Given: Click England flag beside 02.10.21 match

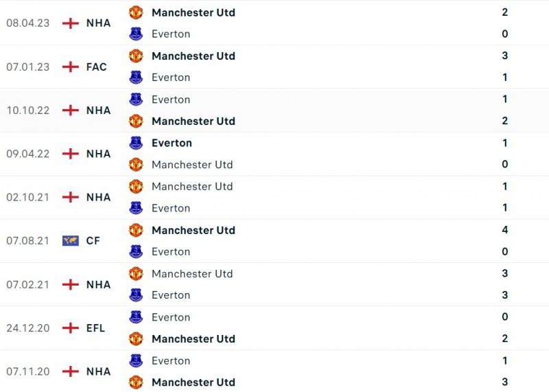Looking at the screenshot, I should tap(70, 197).
